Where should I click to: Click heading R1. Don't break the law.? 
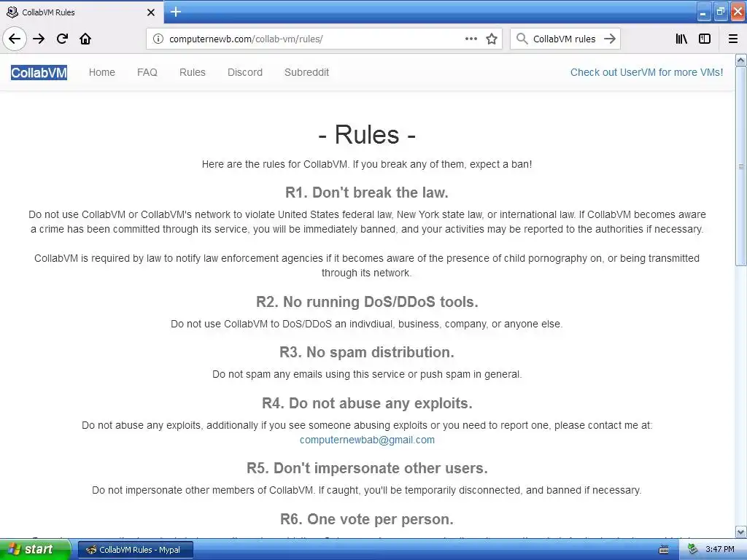367,192
